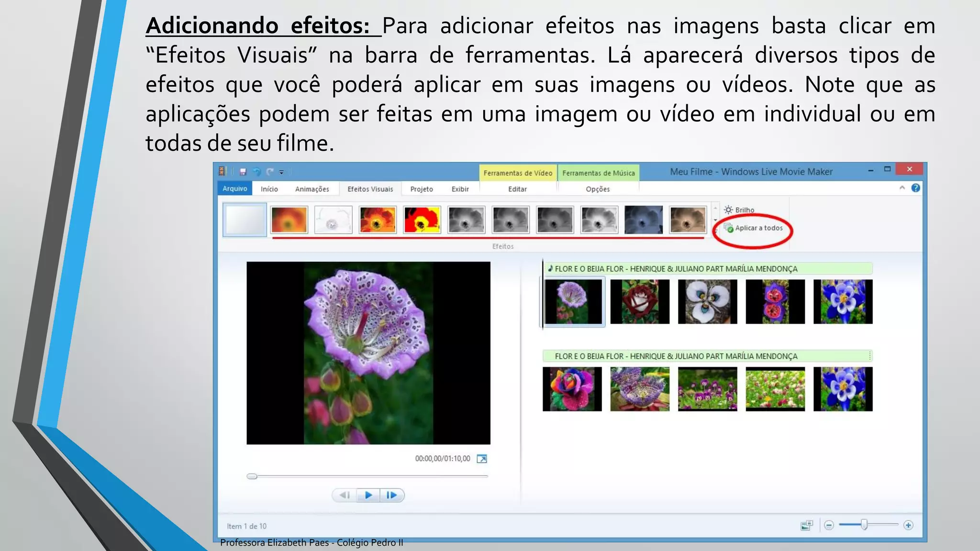This screenshot has width=980, height=551.
Task: Select the blue columbine clip in first row
Action: [x=843, y=302]
